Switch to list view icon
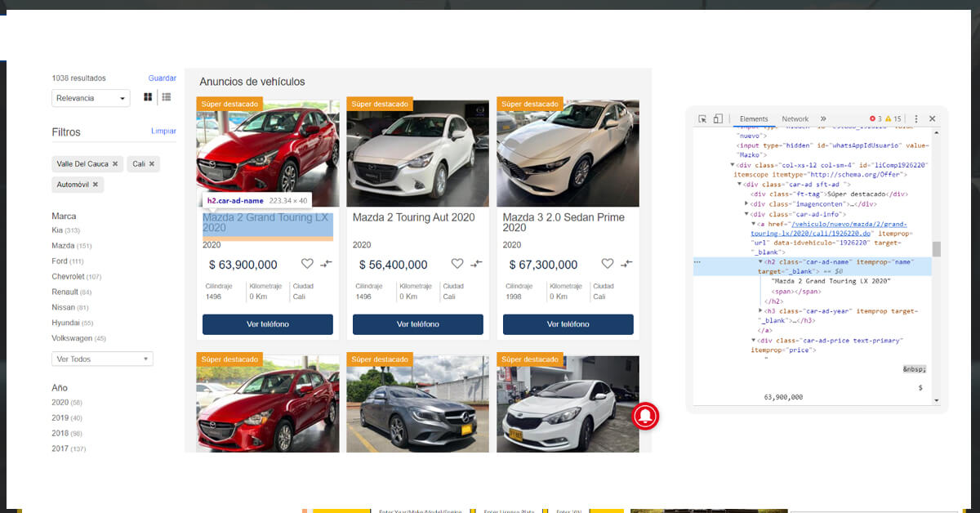 (x=167, y=97)
